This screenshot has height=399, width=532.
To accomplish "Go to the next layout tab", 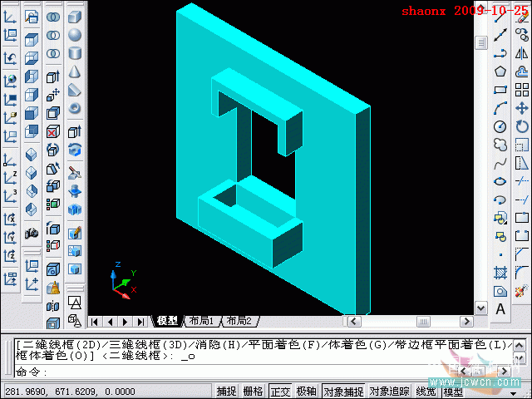I will [126, 322].
